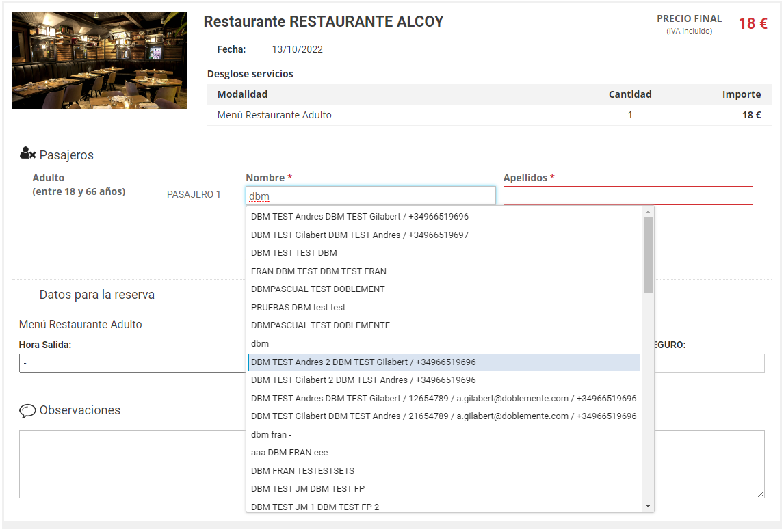The image size is (784, 532).
Task: Pick 'DBM TEST JM DBM TEST FP' suggestion
Action: (445, 488)
